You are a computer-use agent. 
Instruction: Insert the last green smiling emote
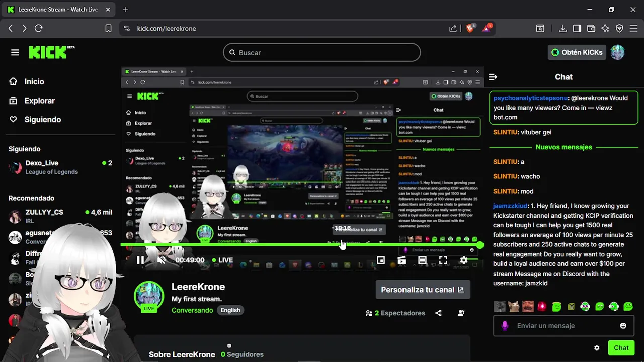(628, 306)
